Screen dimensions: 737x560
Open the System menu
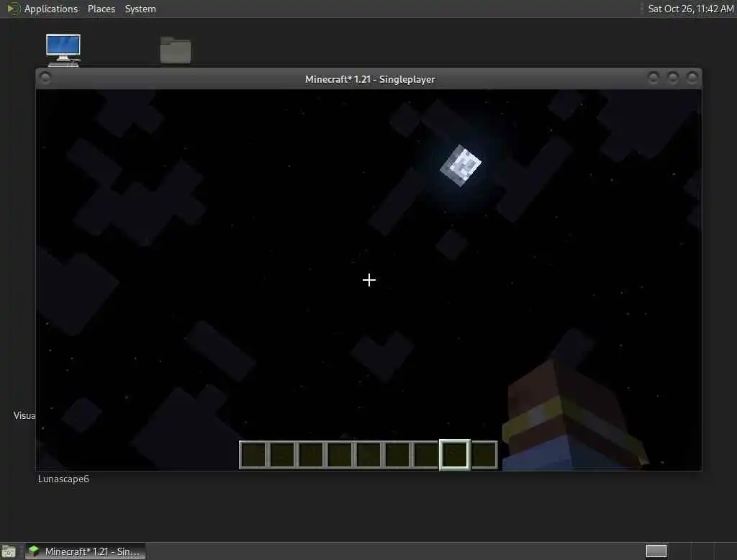(140, 9)
